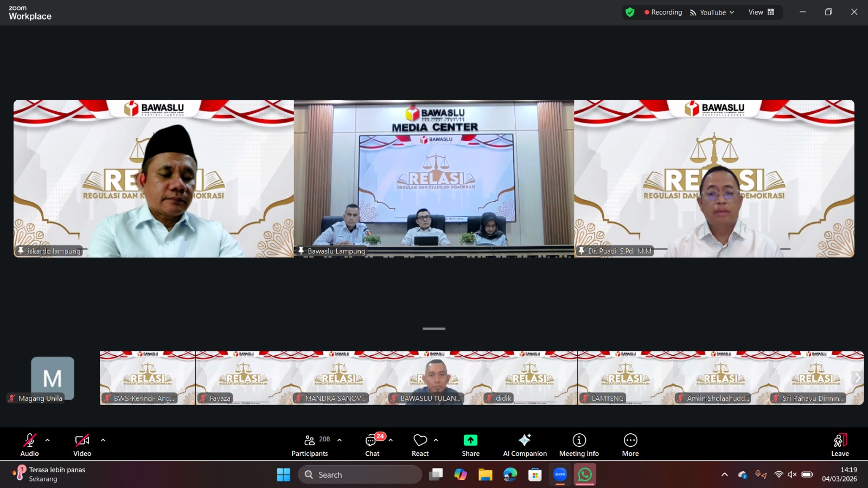Open the Windows Start menu
Viewport: 868px width, 488px height.
click(x=284, y=474)
